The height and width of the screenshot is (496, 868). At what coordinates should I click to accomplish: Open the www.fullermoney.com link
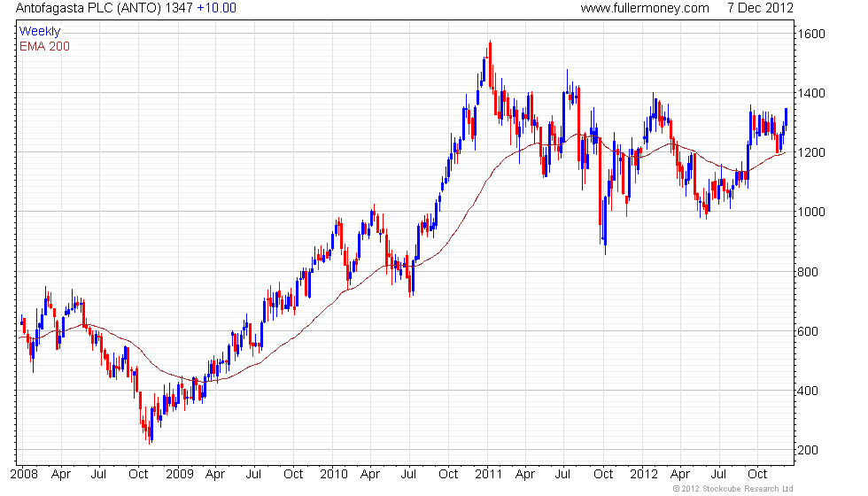click(645, 8)
